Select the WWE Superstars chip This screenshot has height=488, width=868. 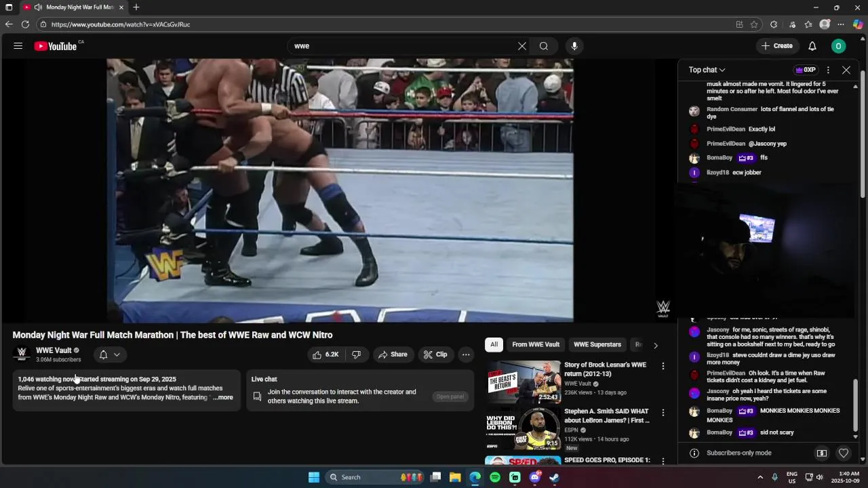click(x=597, y=344)
